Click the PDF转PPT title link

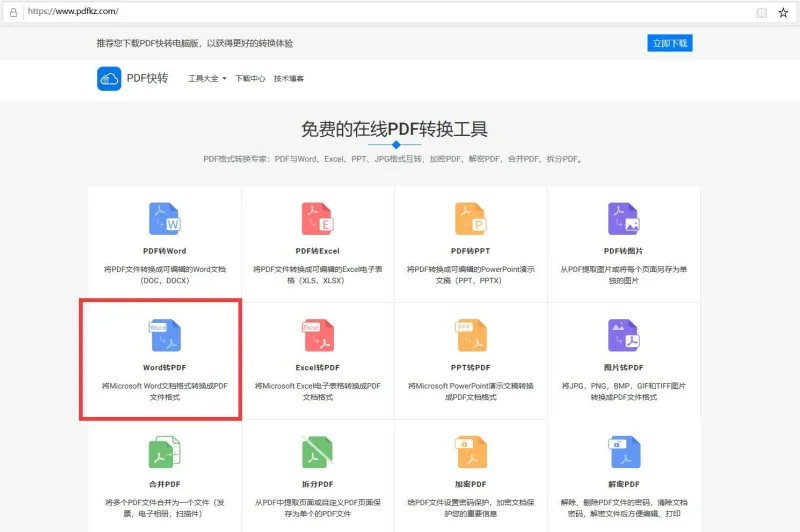(470, 251)
